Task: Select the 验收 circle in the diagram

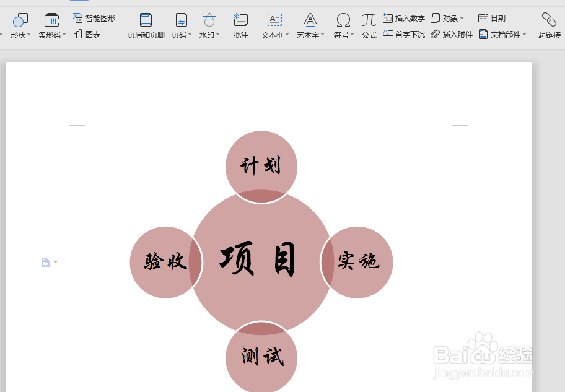Action: click(166, 262)
